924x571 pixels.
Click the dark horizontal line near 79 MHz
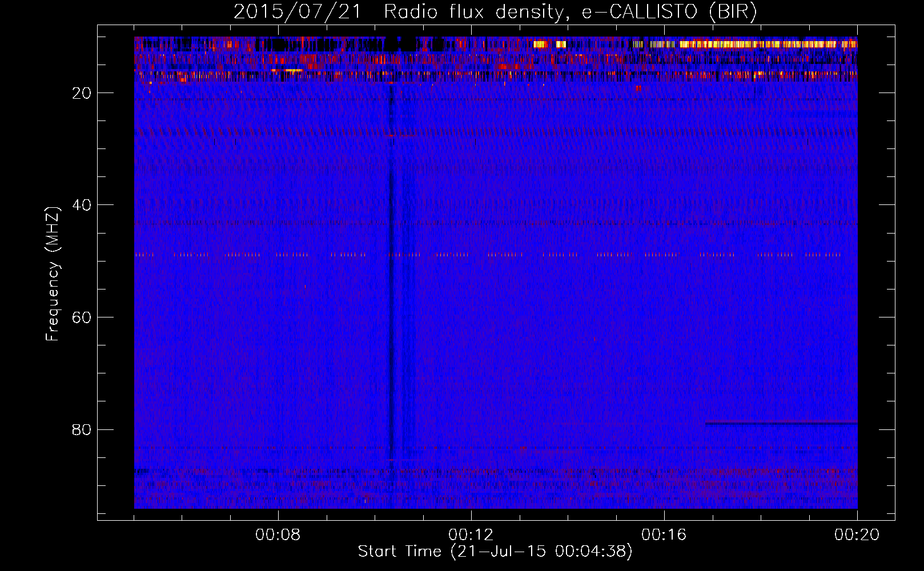781,423
